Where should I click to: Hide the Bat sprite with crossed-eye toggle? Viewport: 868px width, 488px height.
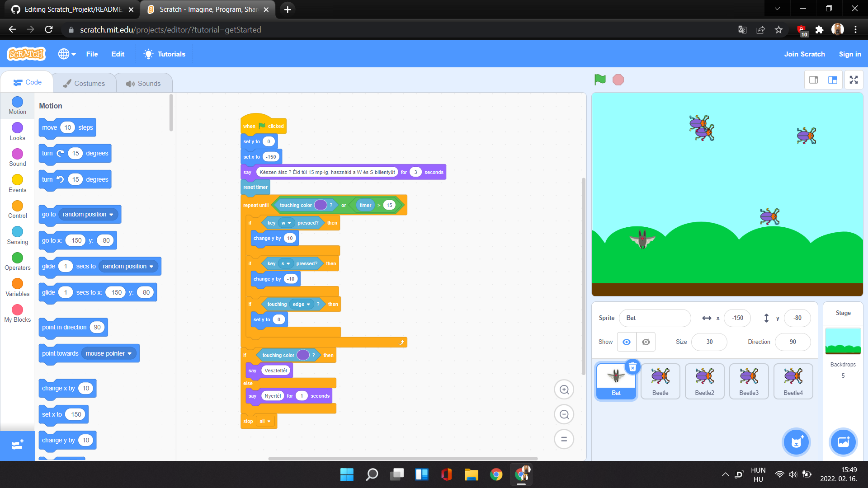coord(646,342)
